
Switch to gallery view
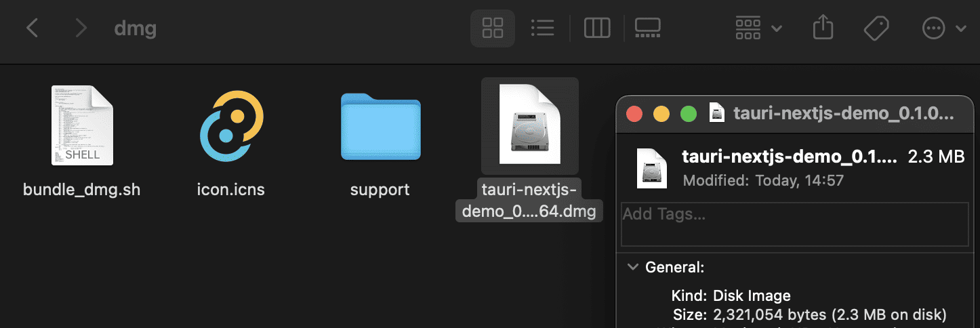(x=648, y=28)
